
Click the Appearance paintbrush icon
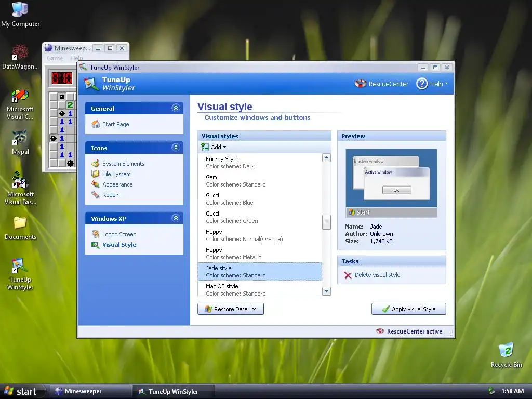(96, 184)
